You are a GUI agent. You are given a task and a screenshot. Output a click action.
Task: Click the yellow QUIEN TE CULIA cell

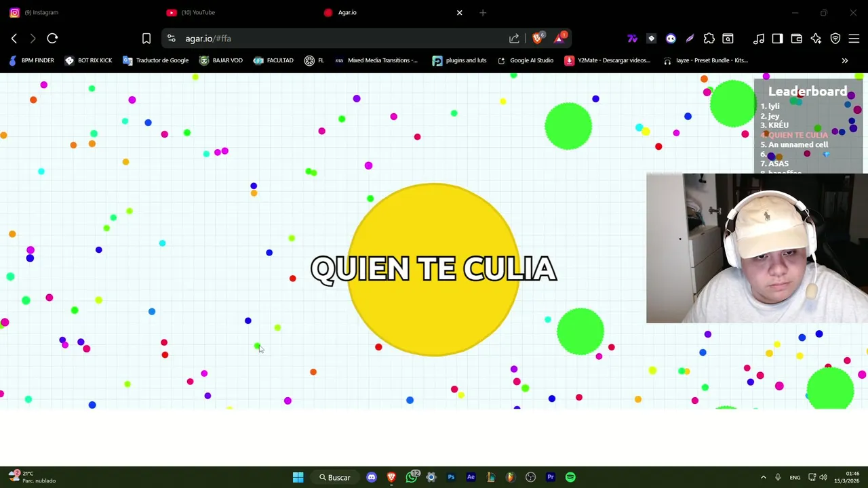point(434,270)
